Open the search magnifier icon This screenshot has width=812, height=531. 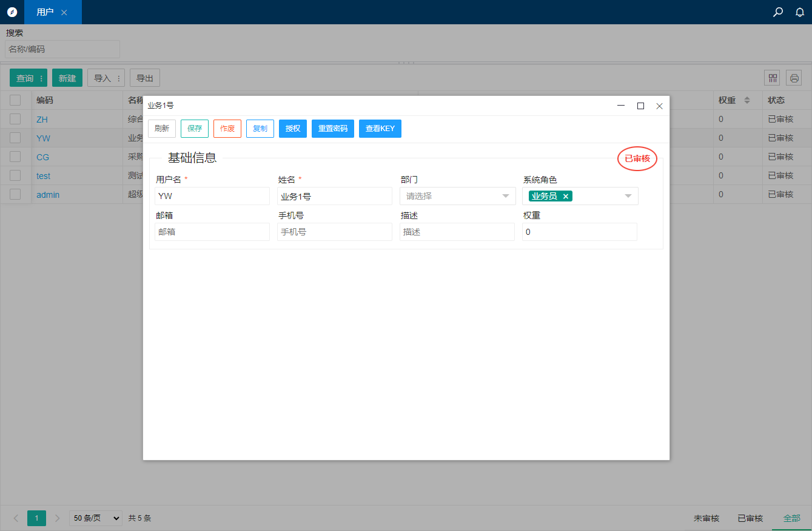[x=778, y=12]
